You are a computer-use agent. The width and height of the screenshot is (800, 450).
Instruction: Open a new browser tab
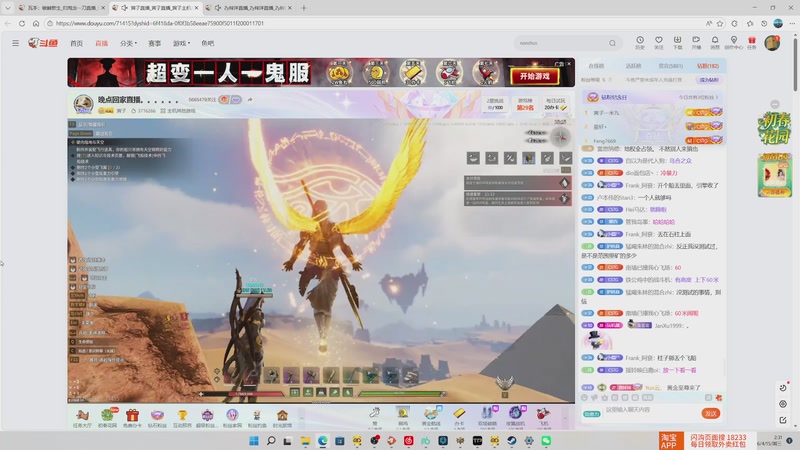click(304, 8)
